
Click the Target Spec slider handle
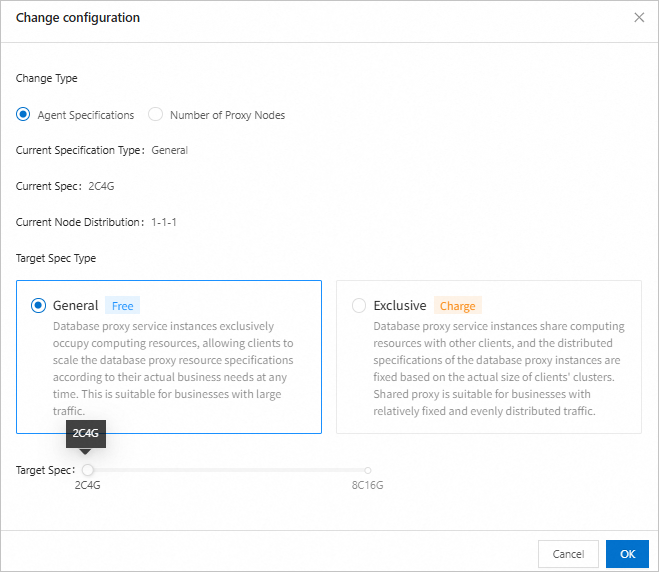tap(88, 470)
